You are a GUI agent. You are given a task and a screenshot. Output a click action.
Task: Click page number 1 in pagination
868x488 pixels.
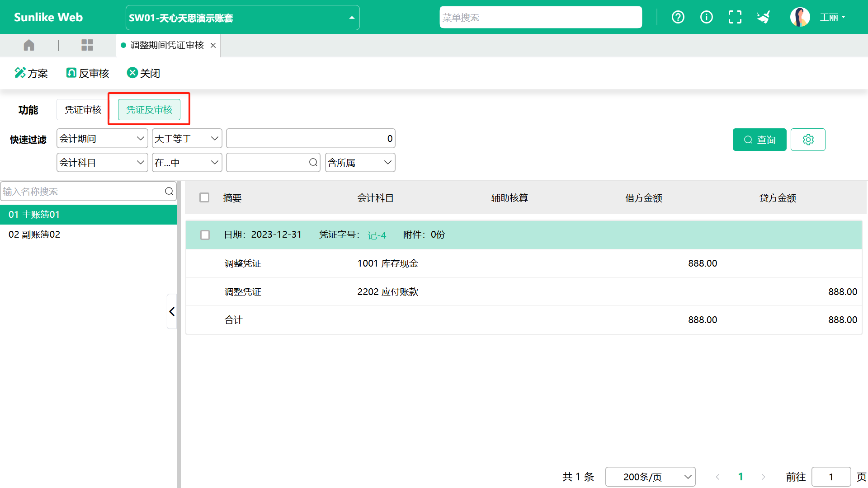click(x=741, y=477)
